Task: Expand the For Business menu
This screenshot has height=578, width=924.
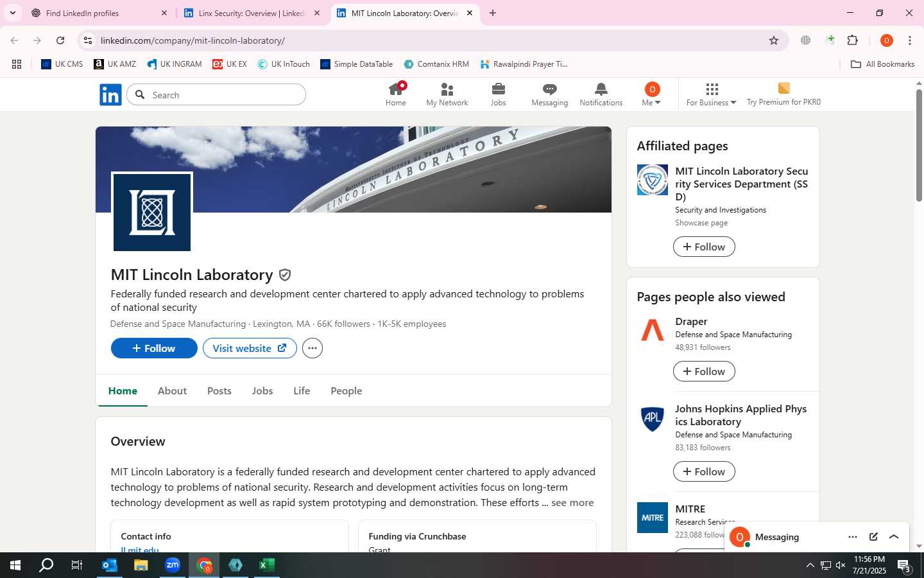Action: point(711,94)
